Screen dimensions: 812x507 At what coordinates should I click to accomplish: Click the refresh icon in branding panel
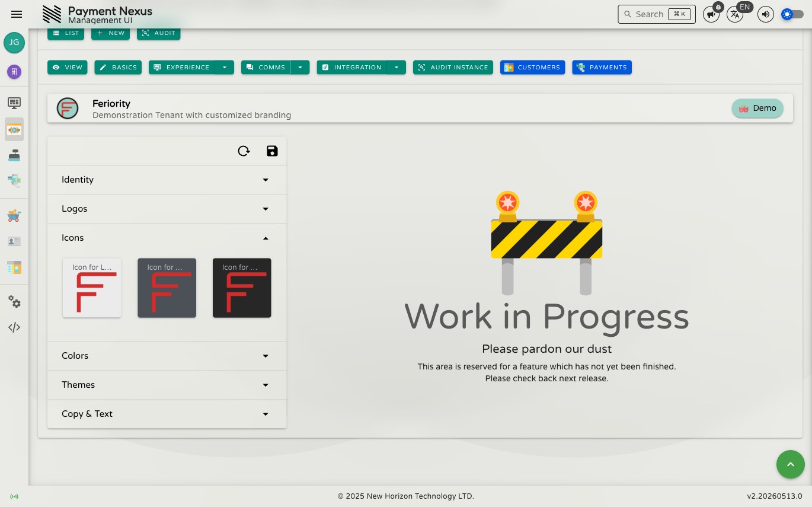[x=244, y=151]
